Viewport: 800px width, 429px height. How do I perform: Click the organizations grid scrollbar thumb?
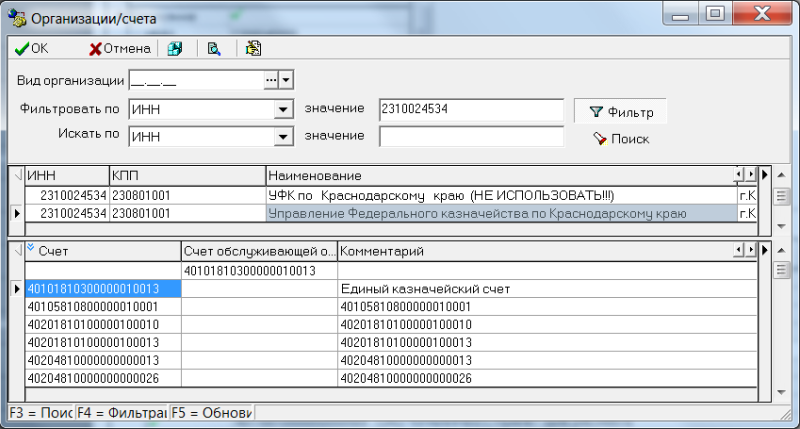(x=781, y=196)
